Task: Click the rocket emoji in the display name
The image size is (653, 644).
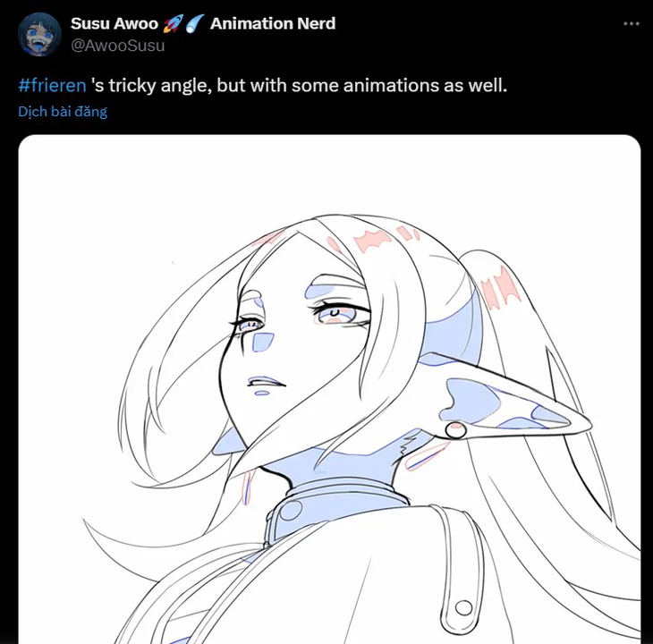Action: tap(173, 23)
